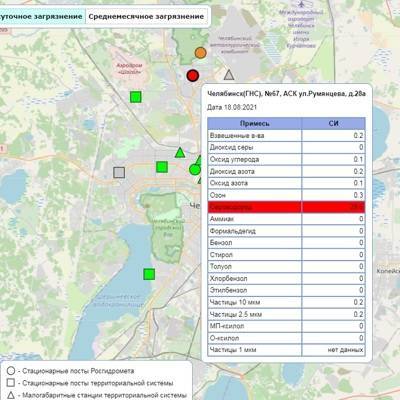The width and height of the screenshot is (400, 400).
Task: Click the grey square station marker
Action: pos(119,173)
